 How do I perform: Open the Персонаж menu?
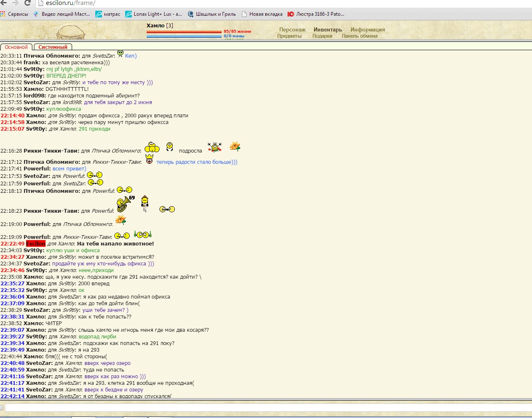pos(292,29)
